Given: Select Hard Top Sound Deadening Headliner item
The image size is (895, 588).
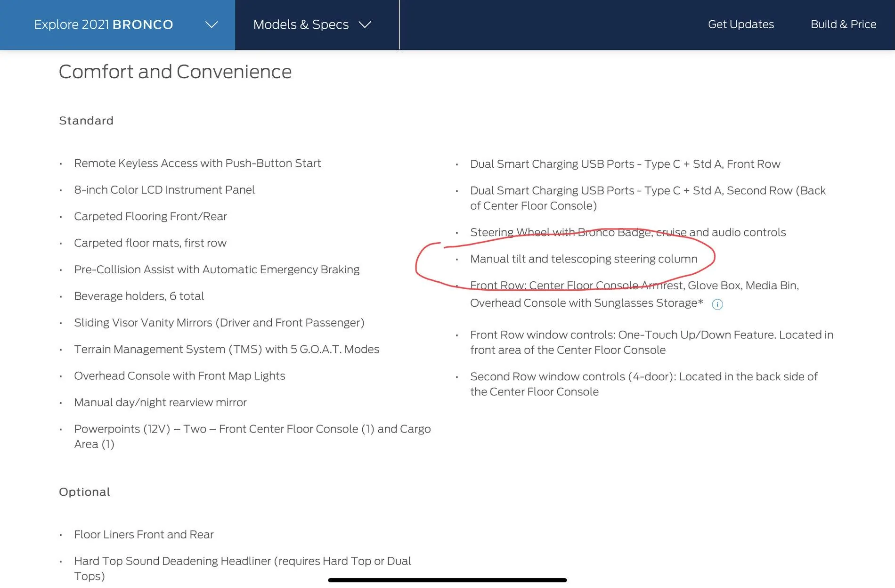Looking at the screenshot, I should 243,569.
